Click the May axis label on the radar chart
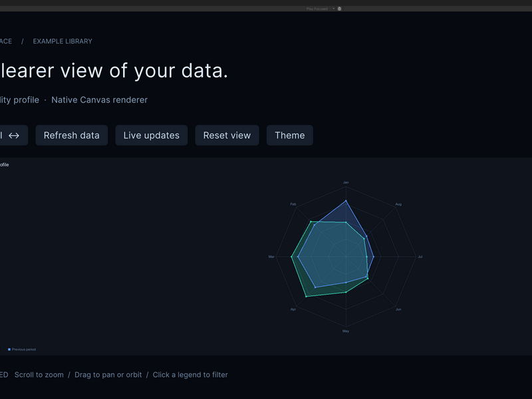The height and width of the screenshot is (399, 532). point(346,331)
